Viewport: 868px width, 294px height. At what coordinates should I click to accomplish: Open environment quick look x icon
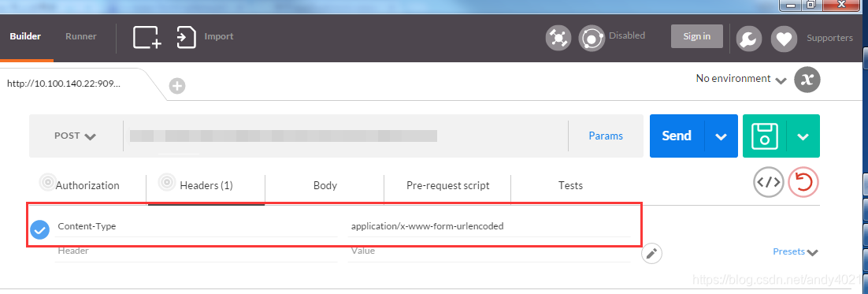807,80
